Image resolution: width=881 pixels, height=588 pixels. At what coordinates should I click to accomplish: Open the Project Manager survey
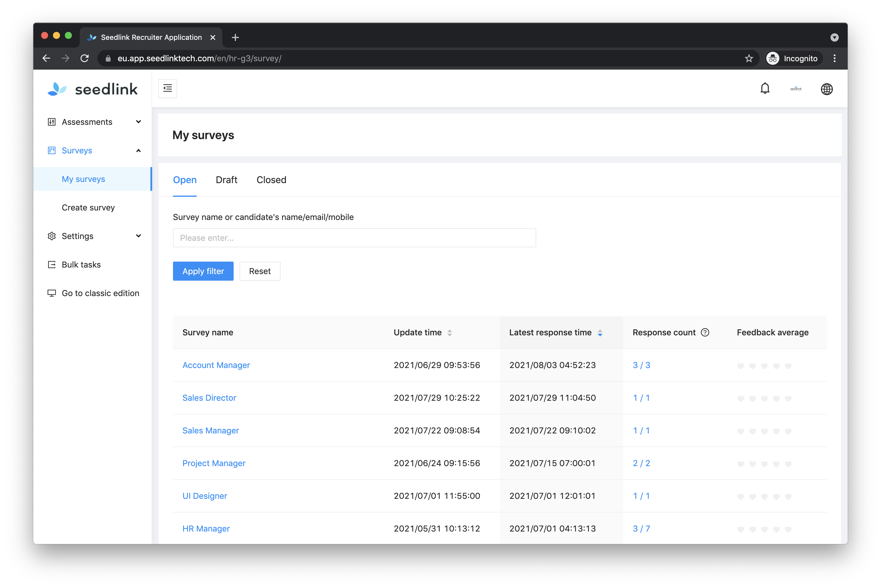[x=214, y=463]
